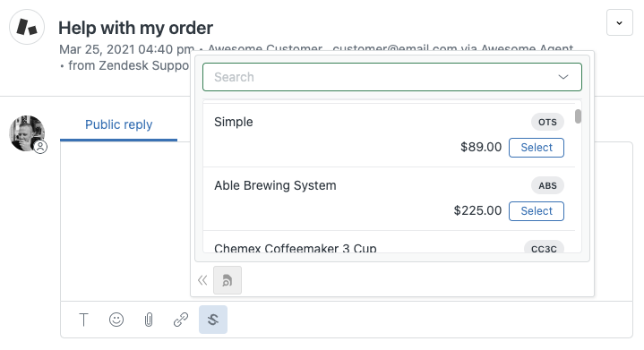The width and height of the screenshot is (644, 350).
Task: Switch to the Public reply tab
Action: (x=119, y=124)
